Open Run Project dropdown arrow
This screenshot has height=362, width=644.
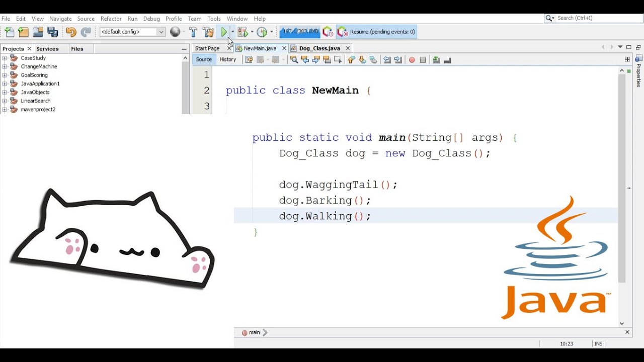232,32
